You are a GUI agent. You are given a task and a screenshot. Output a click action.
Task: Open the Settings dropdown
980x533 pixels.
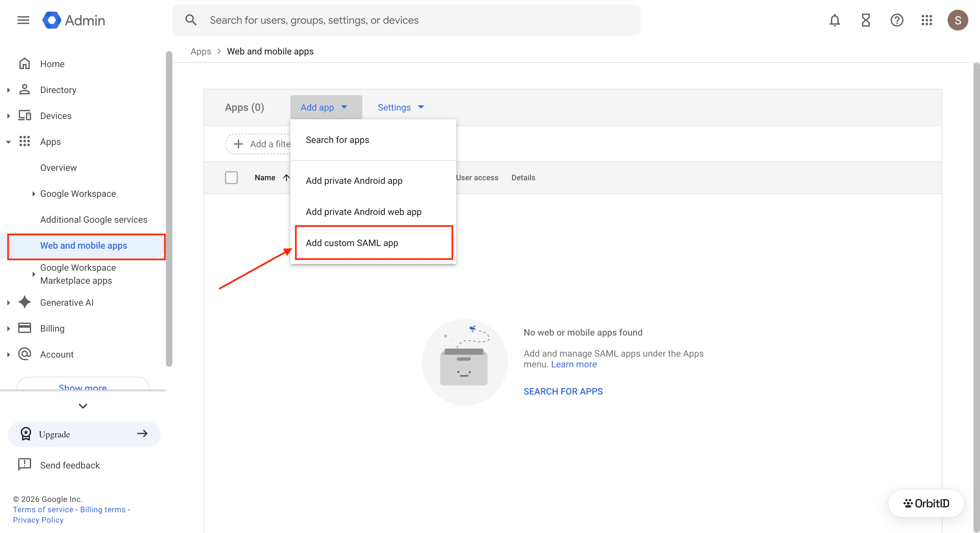point(401,107)
